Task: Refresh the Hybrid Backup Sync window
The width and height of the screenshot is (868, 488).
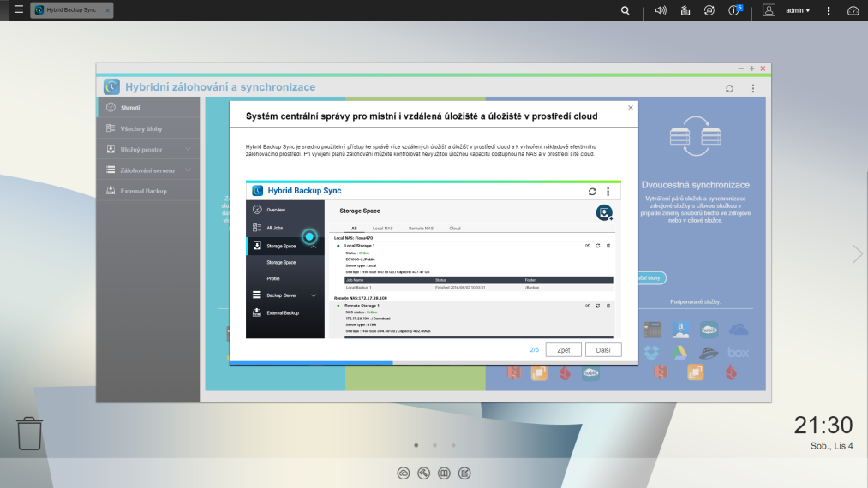Action: click(729, 88)
